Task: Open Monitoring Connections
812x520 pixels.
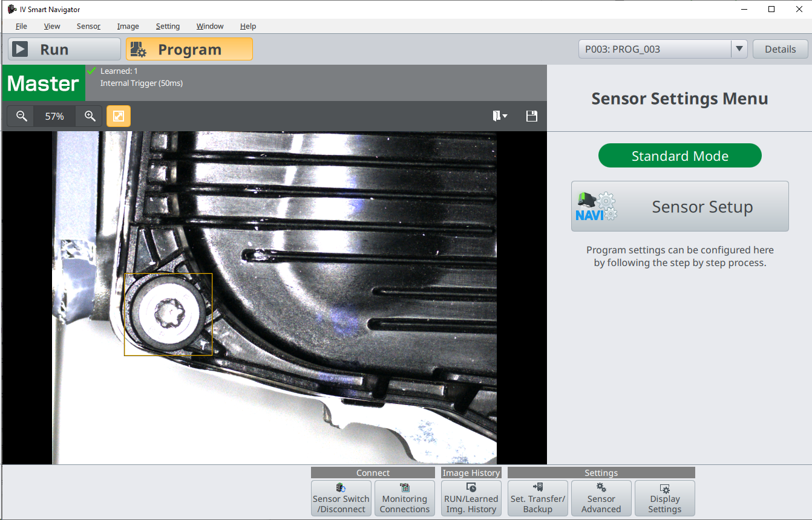Action: (405, 498)
